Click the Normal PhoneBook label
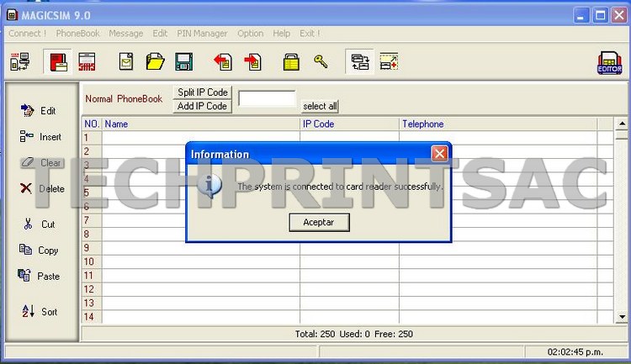631x364 pixels. tap(124, 98)
